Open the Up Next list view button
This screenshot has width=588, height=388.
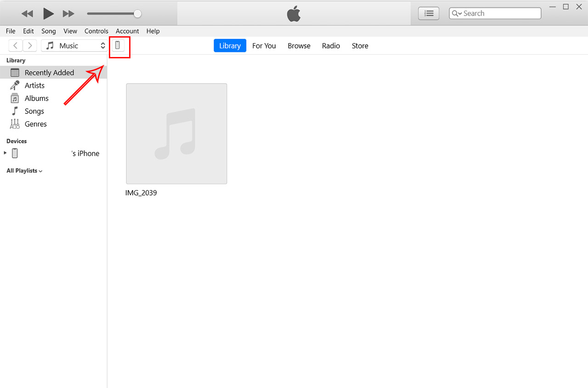tap(429, 13)
